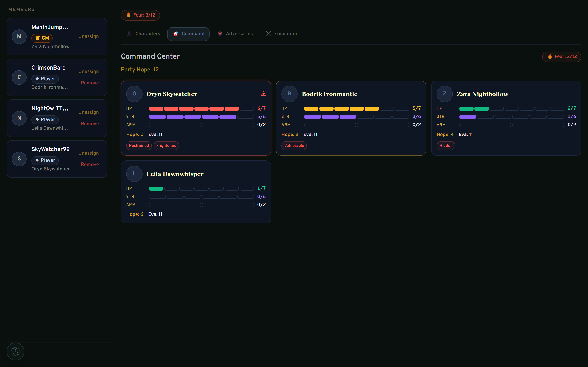Disable Zara Nighthollow's Hidden status
The width and height of the screenshot is (588, 367).
tap(446, 146)
